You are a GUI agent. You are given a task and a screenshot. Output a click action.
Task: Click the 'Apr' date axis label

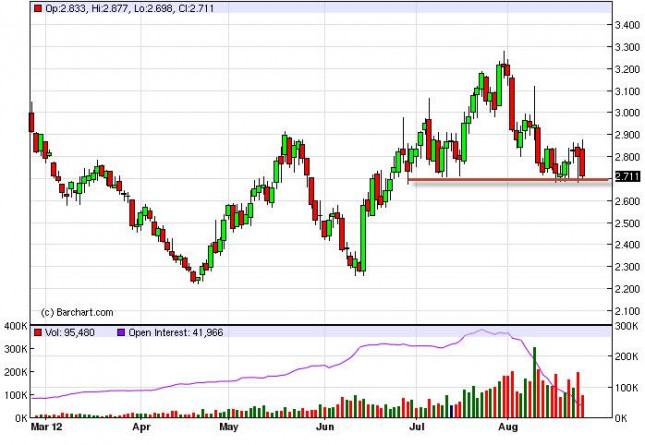141,427
